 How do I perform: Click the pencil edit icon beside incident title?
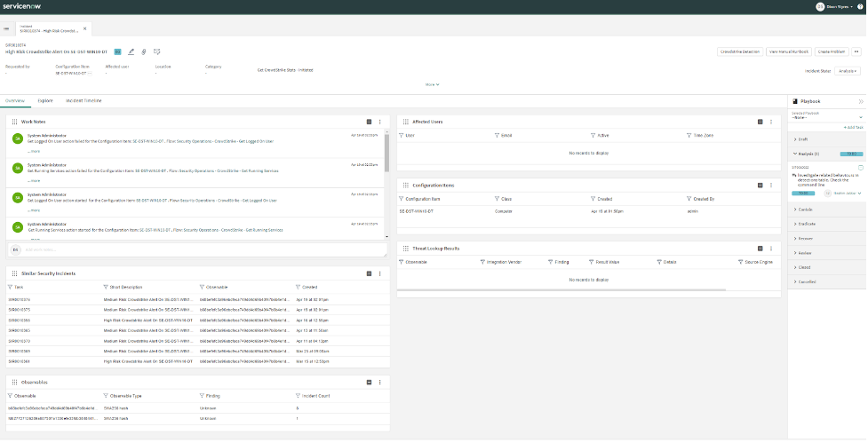click(x=131, y=52)
